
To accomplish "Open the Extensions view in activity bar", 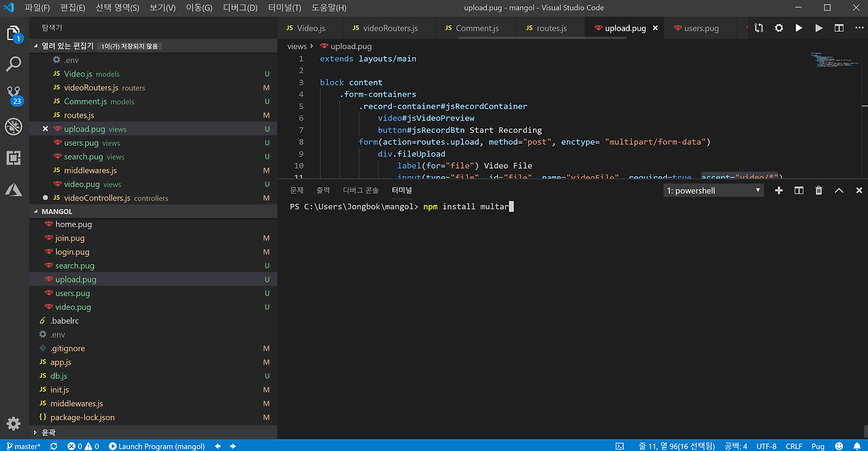I will pos(14,158).
